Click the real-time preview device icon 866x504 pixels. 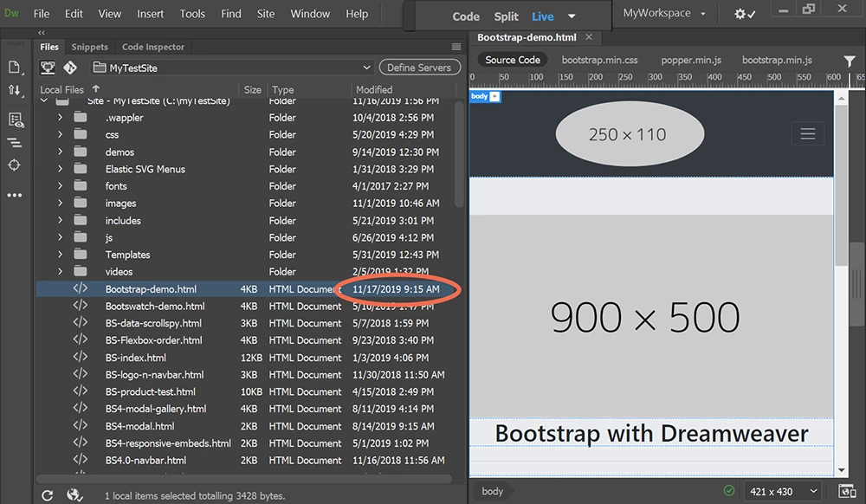(x=846, y=491)
